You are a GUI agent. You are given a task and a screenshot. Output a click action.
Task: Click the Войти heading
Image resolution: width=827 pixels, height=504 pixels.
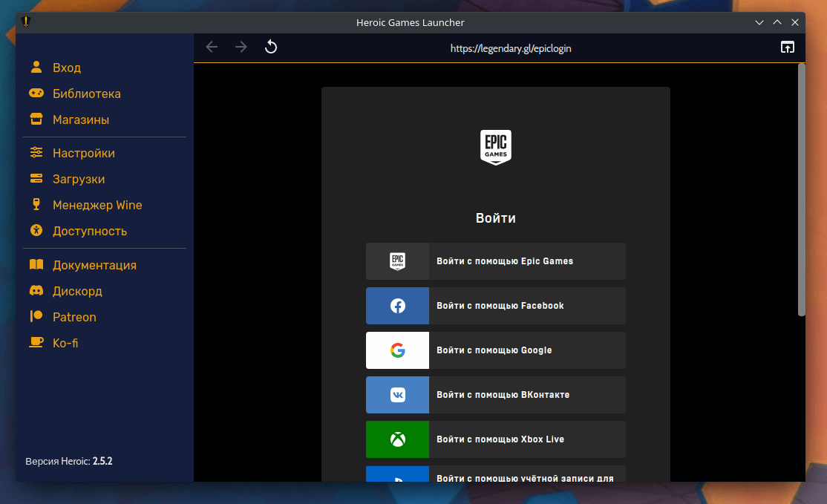coord(496,217)
